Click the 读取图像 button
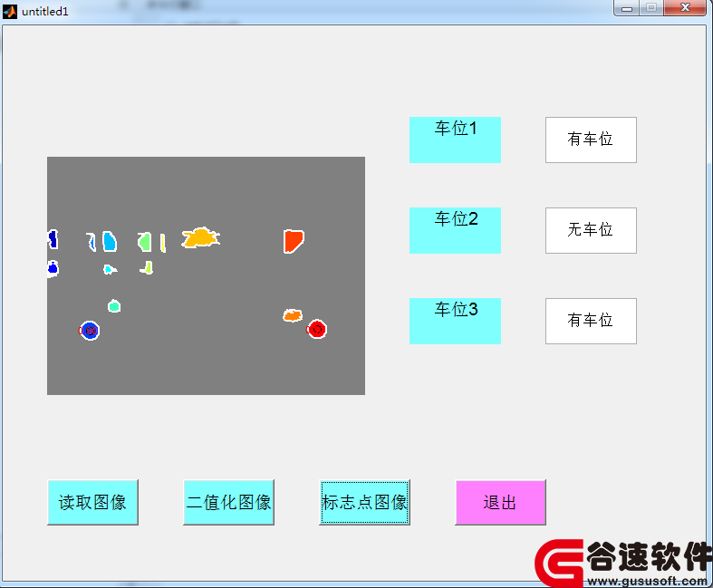The width and height of the screenshot is (713, 588). pyautogui.click(x=92, y=503)
